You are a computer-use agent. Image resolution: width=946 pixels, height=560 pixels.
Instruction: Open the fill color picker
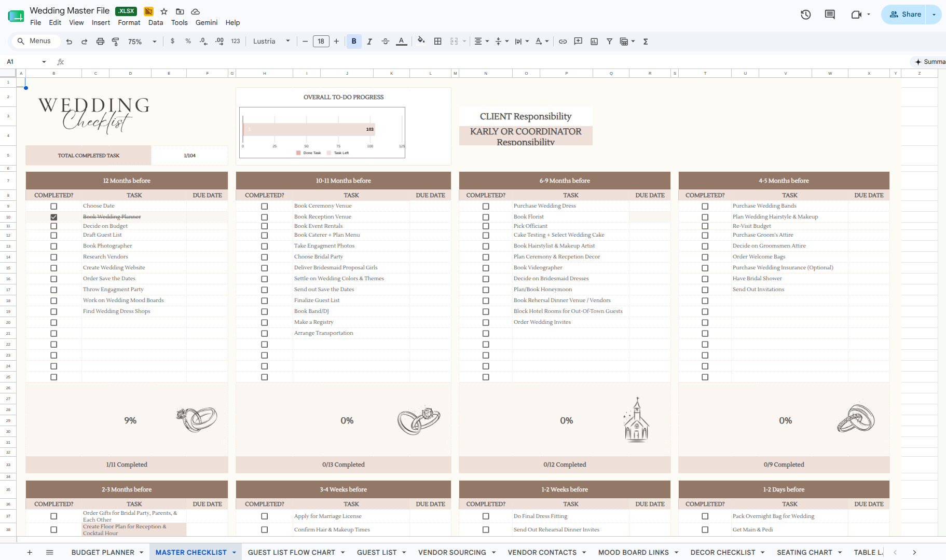pos(421,41)
